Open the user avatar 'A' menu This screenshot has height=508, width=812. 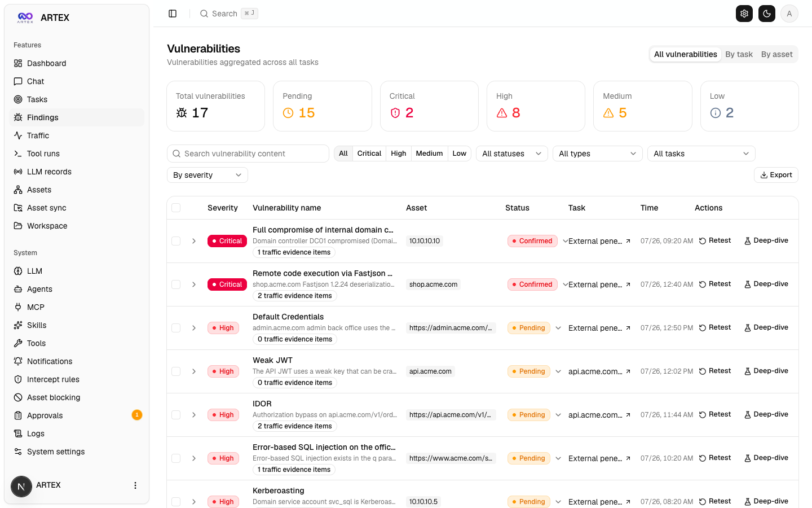(789, 14)
